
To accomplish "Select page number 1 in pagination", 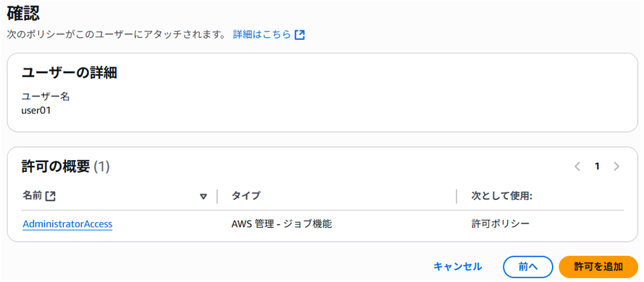I will click(x=597, y=166).
